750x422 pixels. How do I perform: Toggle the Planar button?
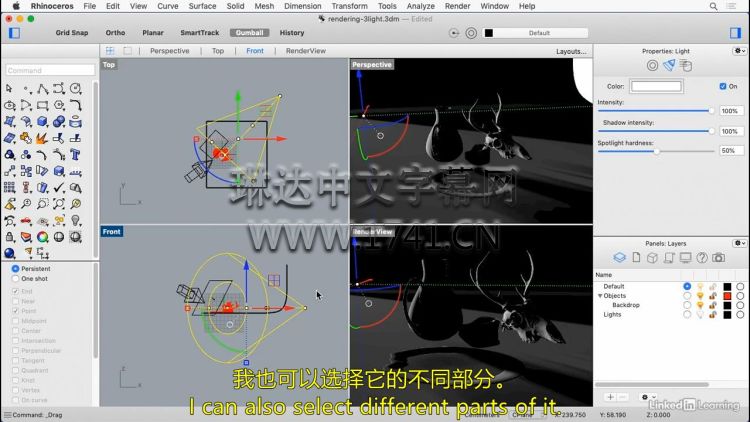(x=153, y=33)
